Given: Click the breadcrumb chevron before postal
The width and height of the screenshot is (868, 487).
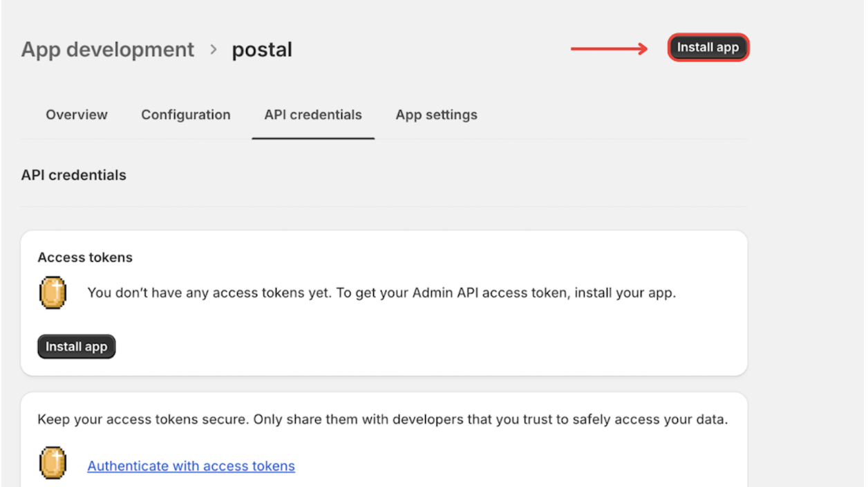Looking at the screenshot, I should (x=214, y=50).
